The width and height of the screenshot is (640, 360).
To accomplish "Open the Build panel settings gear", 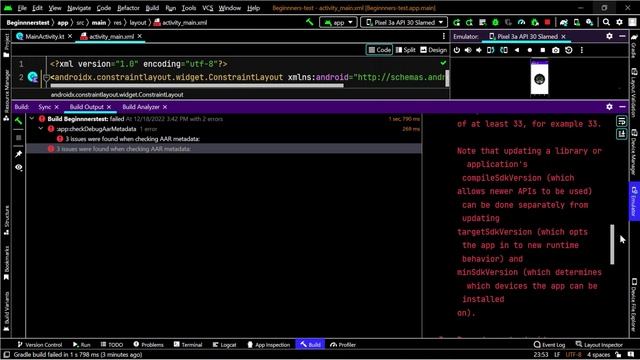I will [x=609, y=107].
